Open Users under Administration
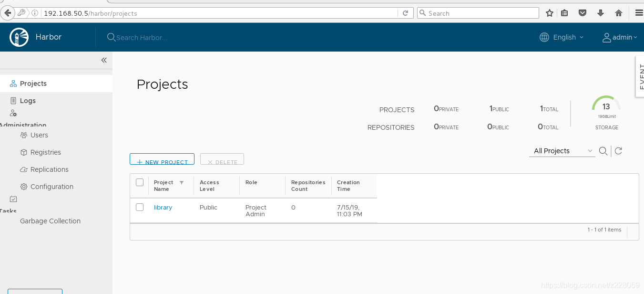Screen dimensions: 644x294 point(39,135)
